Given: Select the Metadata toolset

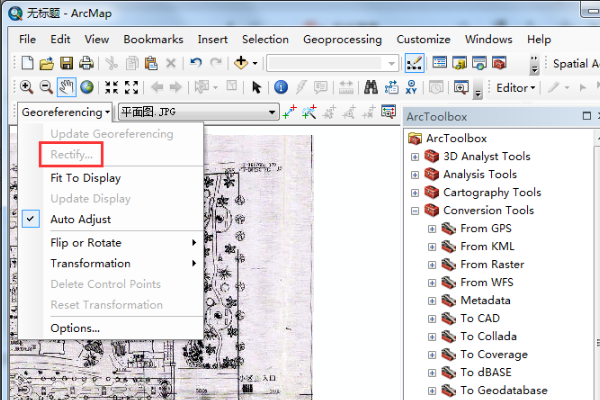Looking at the screenshot, I should (x=485, y=300).
